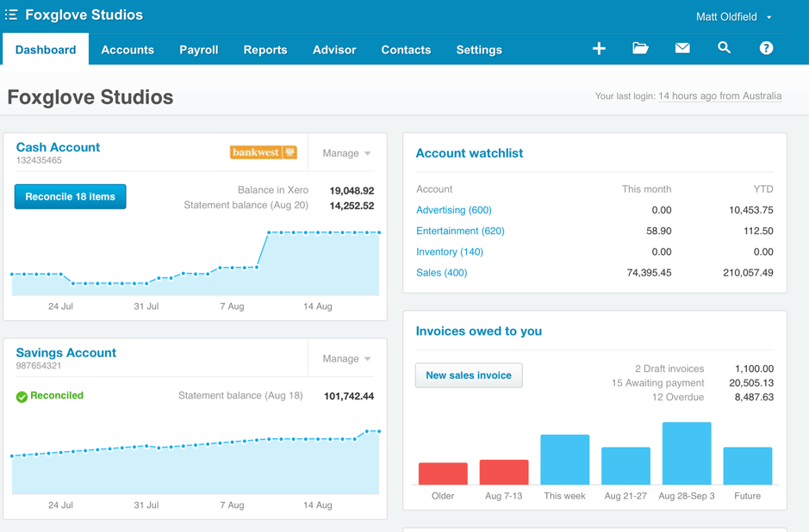Switch to the Payroll tab
This screenshot has width=809, height=532.
click(x=198, y=49)
